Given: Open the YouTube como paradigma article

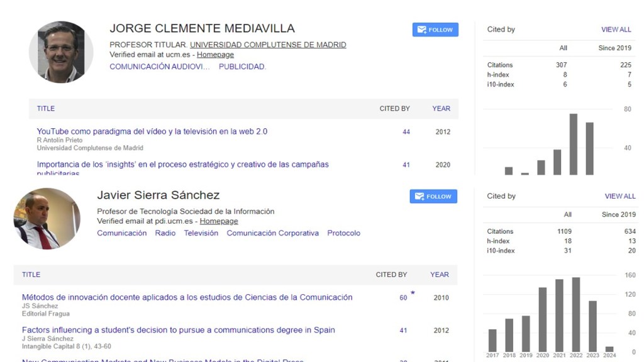Looking at the screenshot, I should pos(152,131).
